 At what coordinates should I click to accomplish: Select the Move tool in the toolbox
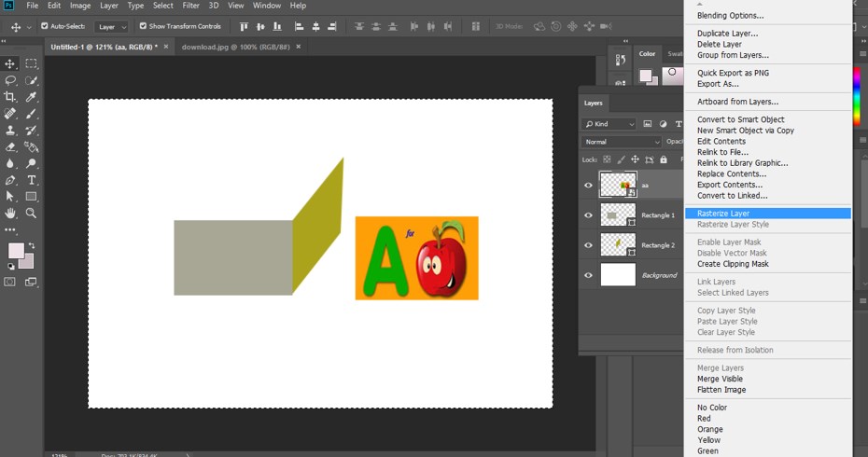[x=11, y=63]
